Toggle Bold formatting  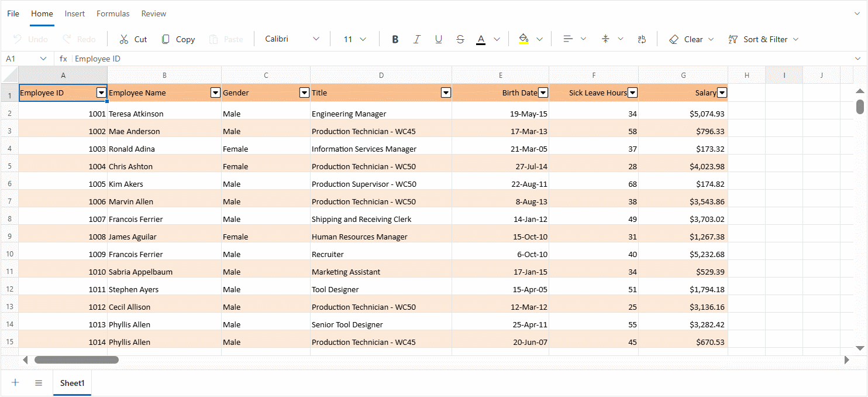pos(395,39)
